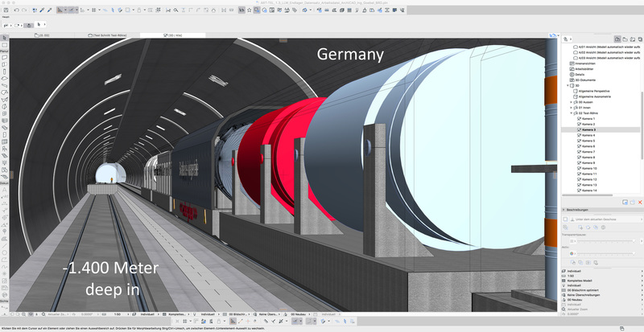
Task: Click the grid snap icon in toolbar
Action: coord(94,10)
